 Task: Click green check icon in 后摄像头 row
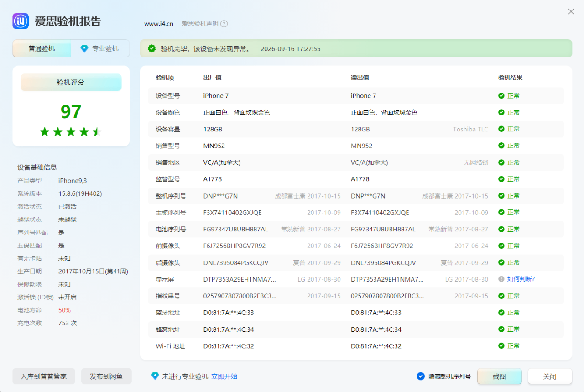point(501,262)
